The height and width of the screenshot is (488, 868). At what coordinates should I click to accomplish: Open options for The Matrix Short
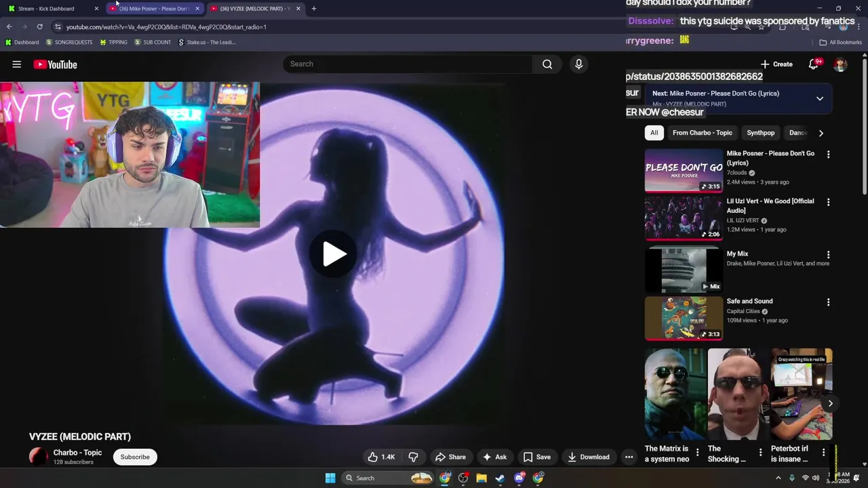coord(697,452)
